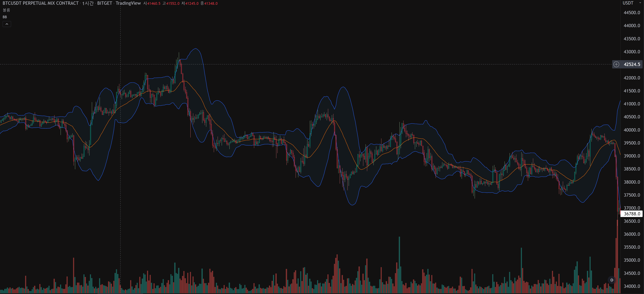Viewport: 644px width, 294px height.
Task: Click the 43000.0 price axis label
Action: coord(632,52)
